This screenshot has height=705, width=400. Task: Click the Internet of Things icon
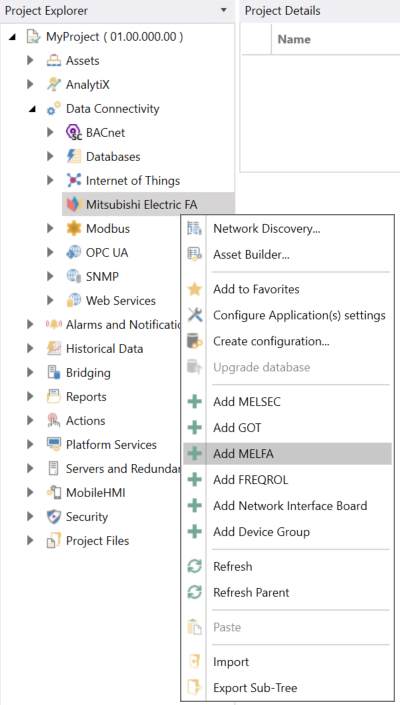point(74,180)
